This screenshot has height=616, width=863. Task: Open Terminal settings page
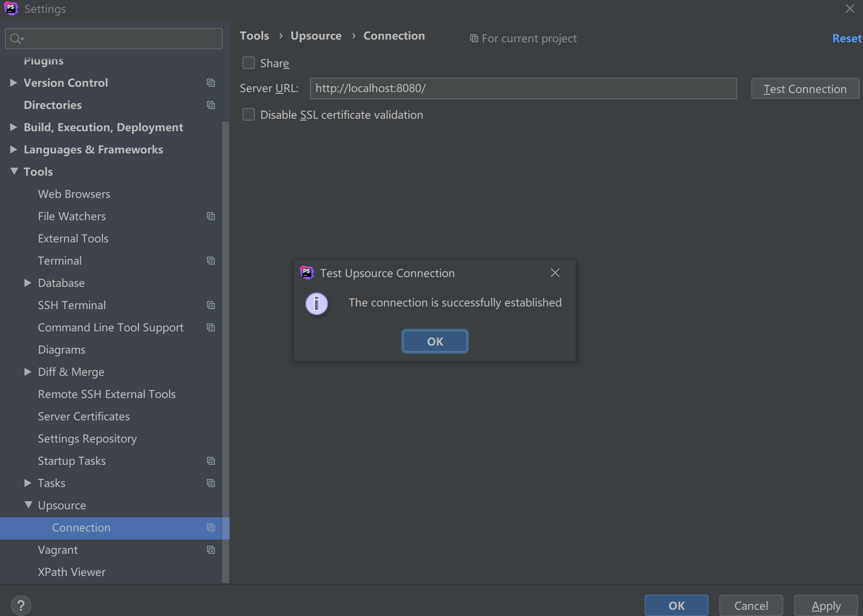point(60,261)
